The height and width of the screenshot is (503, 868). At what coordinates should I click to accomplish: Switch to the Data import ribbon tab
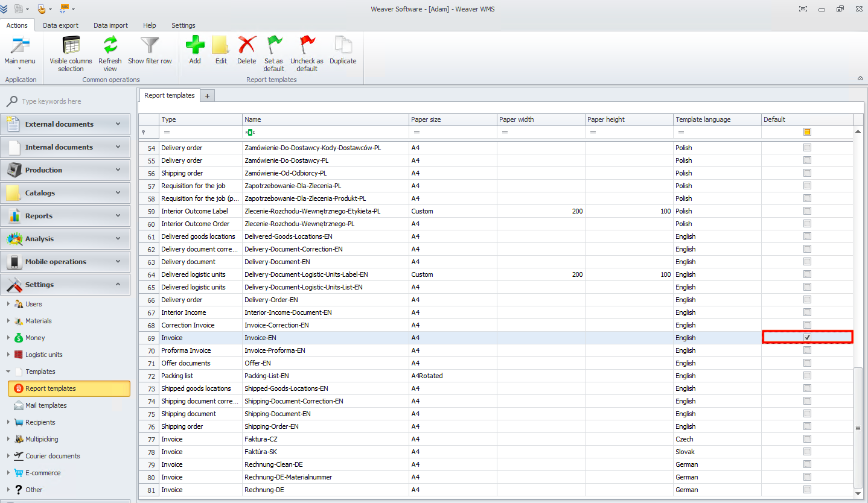coord(110,25)
